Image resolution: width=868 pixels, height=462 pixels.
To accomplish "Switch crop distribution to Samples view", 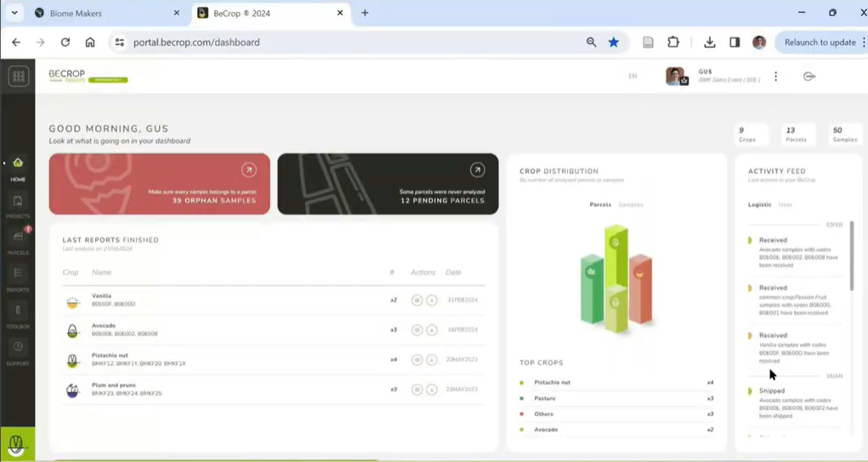I will tap(631, 205).
